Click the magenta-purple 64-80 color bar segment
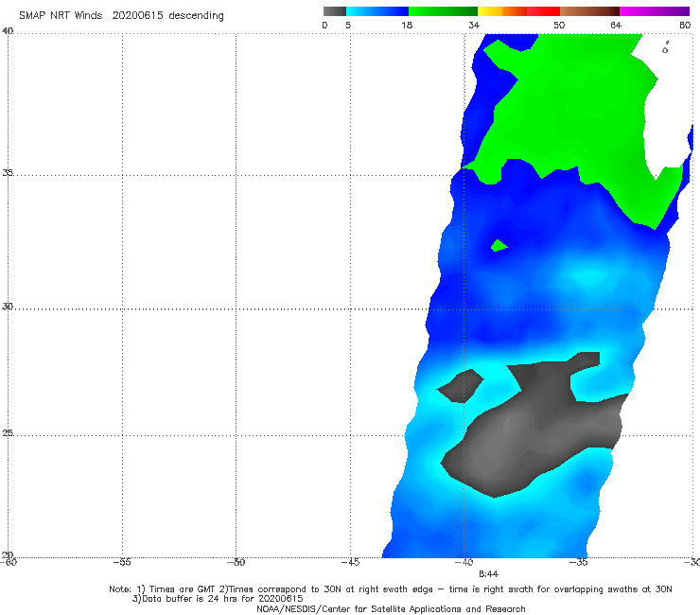 pyautogui.click(x=655, y=11)
